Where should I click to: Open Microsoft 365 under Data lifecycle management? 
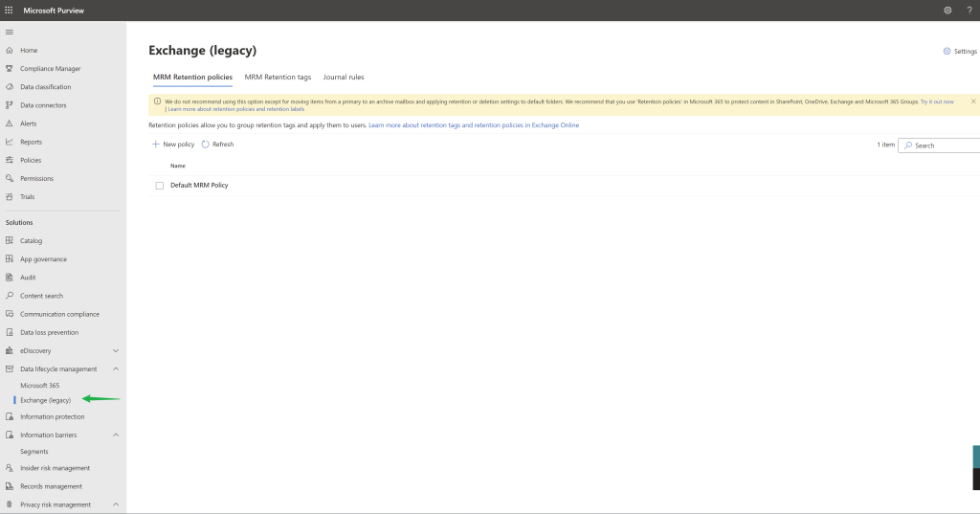point(40,385)
